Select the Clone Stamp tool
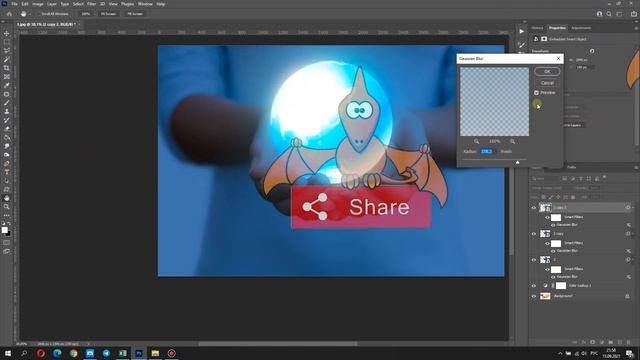 click(7, 111)
